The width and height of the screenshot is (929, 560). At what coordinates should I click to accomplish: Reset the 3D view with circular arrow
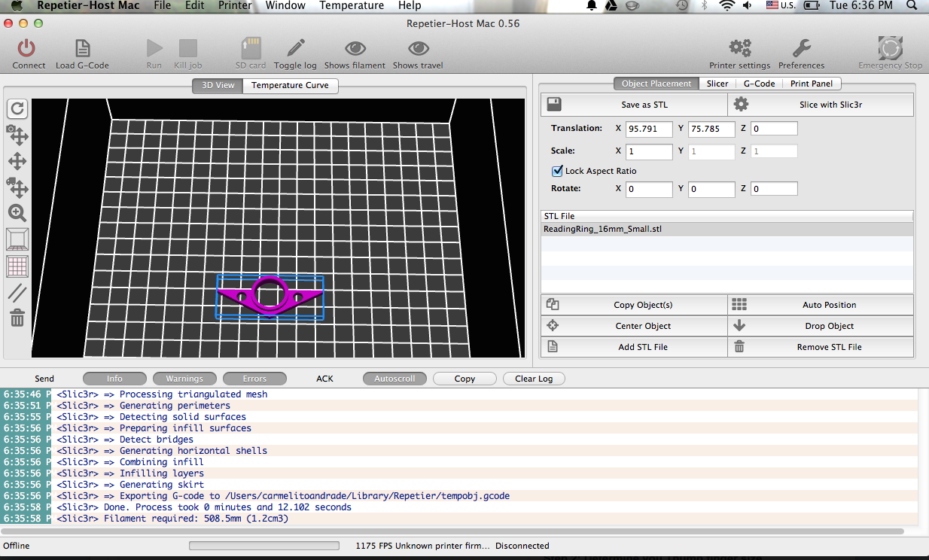click(x=17, y=109)
